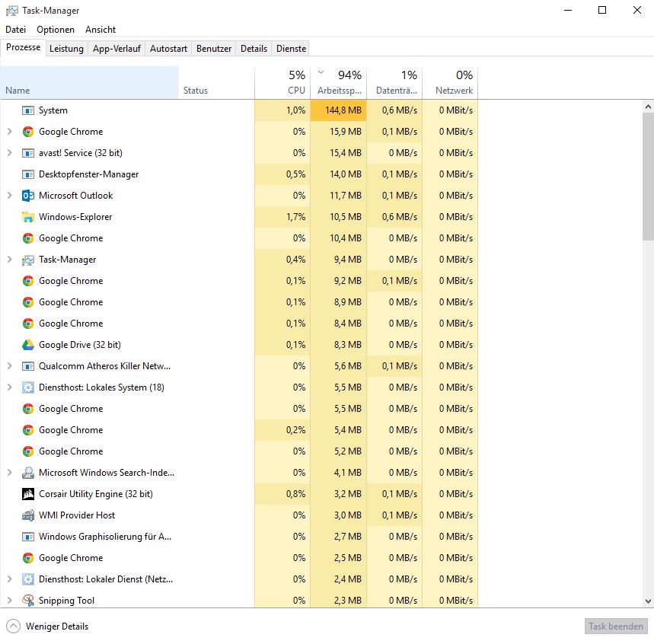Click the Diensthost: Lokaler Dienst gear icon
Screen dimensions: 654x644
(x=28, y=579)
